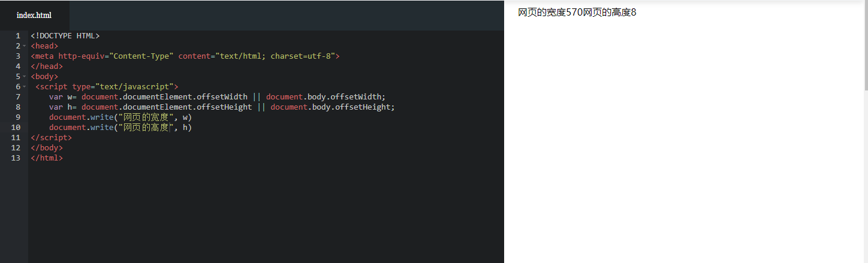Click line number 13 in the gutter
This screenshot has height=263, width=868.
click(x=16, y=158)
